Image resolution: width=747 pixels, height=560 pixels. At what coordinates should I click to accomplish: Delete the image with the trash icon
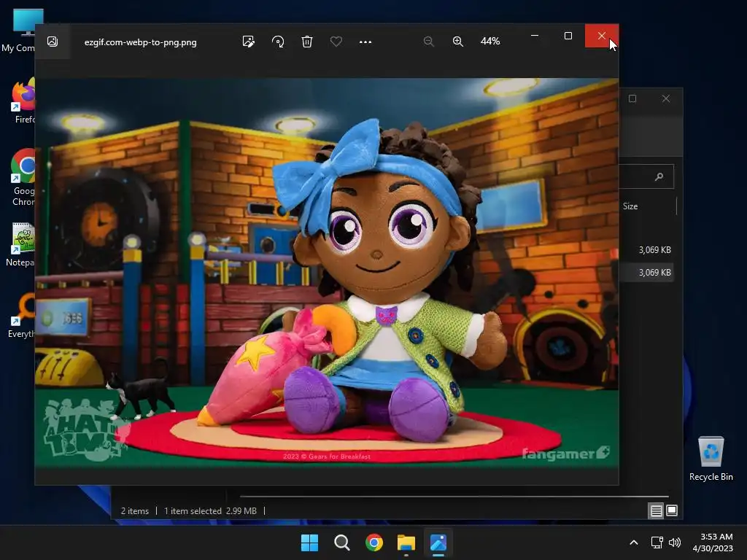(x=307, y=42)
